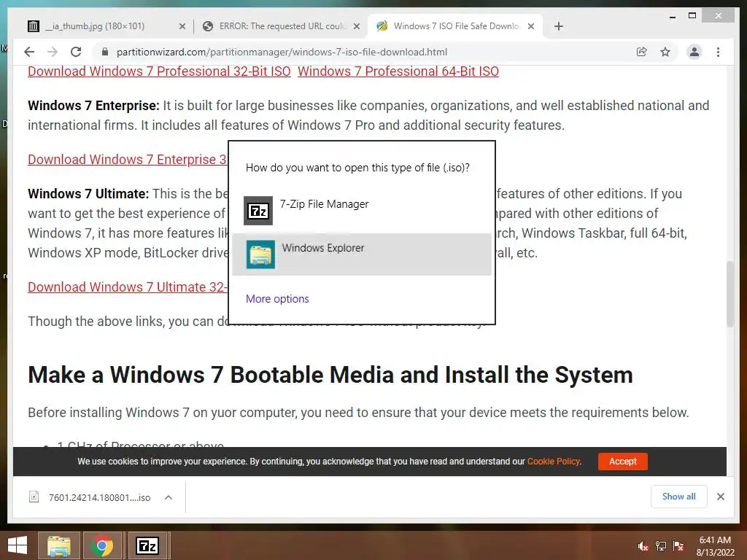Click the muted volume tray icon
The height and width of the screenshot is (560, 747).
(x=643, y=546)
